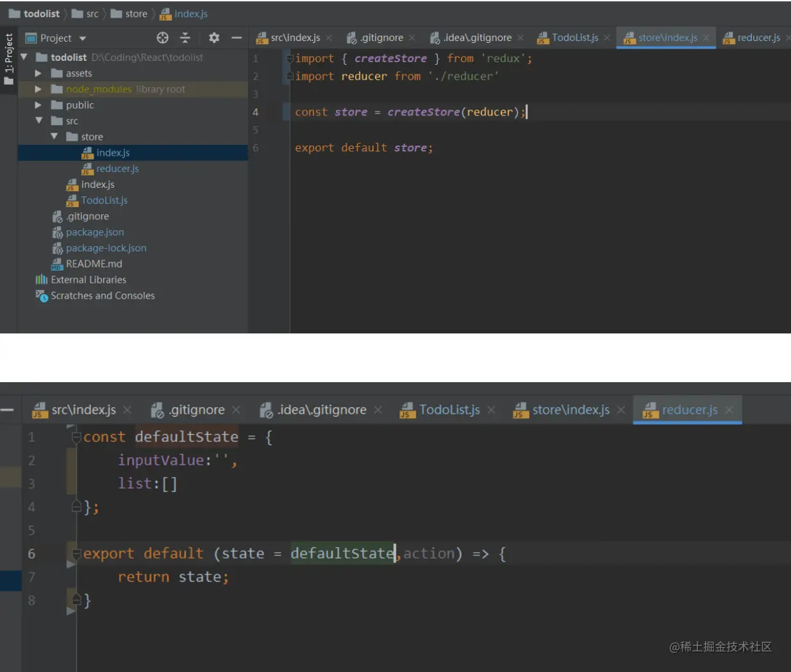Expand the assets folder

[x=38, y=73]
